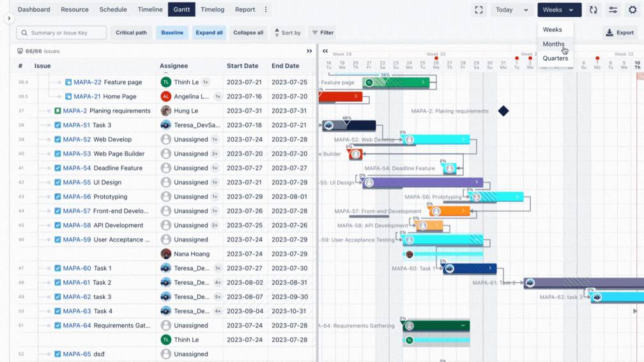Image resolution: width=644 pixels, height=362 pixels.
Task: Select Quarters in the timescale menu
Action: point(555,58)
